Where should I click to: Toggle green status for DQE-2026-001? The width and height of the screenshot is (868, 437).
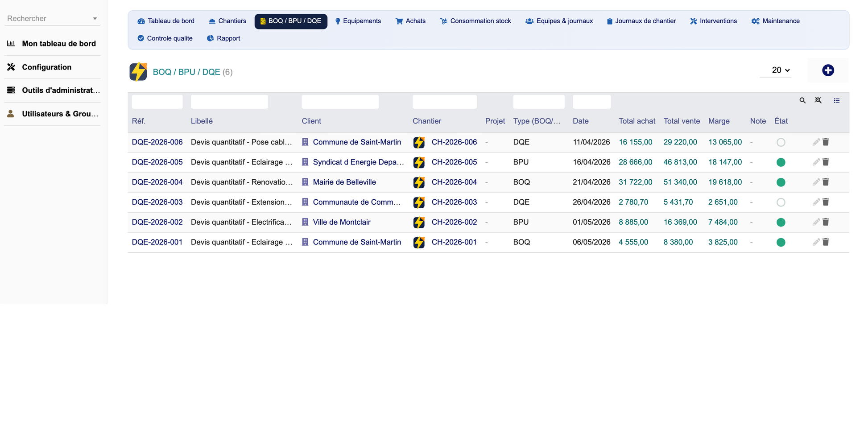[x=781, y=243]
